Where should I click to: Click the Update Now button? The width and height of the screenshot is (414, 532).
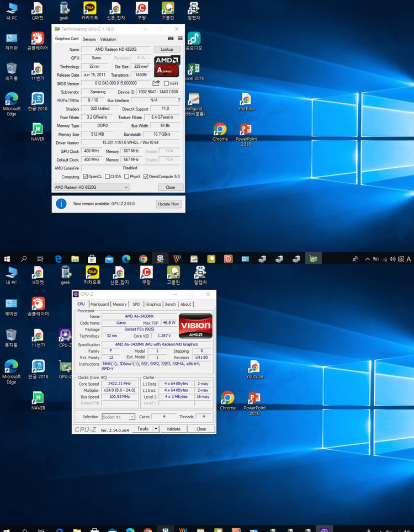168,204
